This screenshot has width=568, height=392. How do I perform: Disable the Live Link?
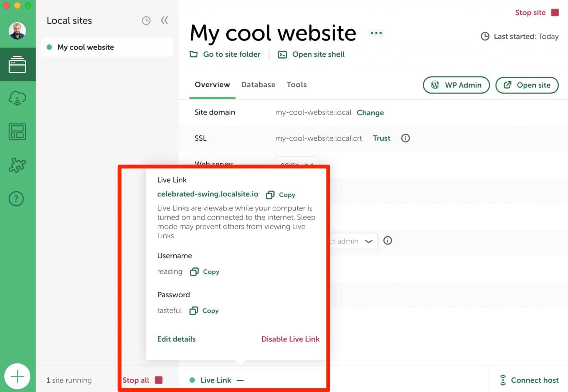click(290, 339)
